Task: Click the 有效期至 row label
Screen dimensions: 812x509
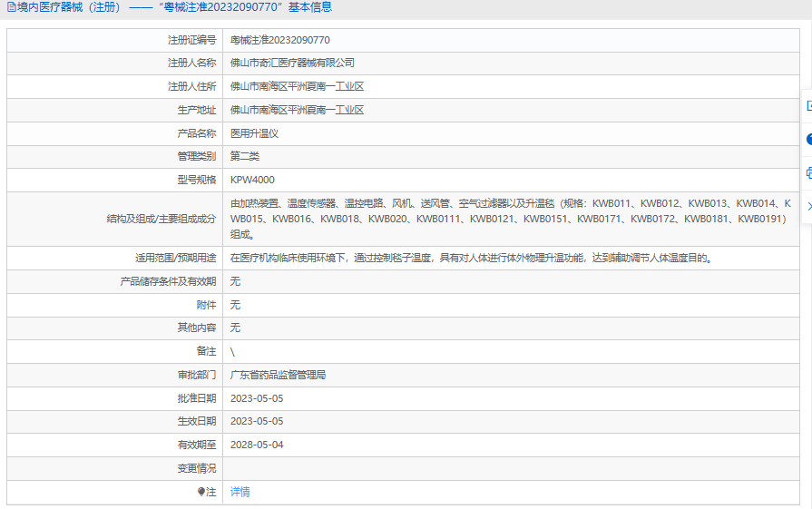Action: point(197,445)
